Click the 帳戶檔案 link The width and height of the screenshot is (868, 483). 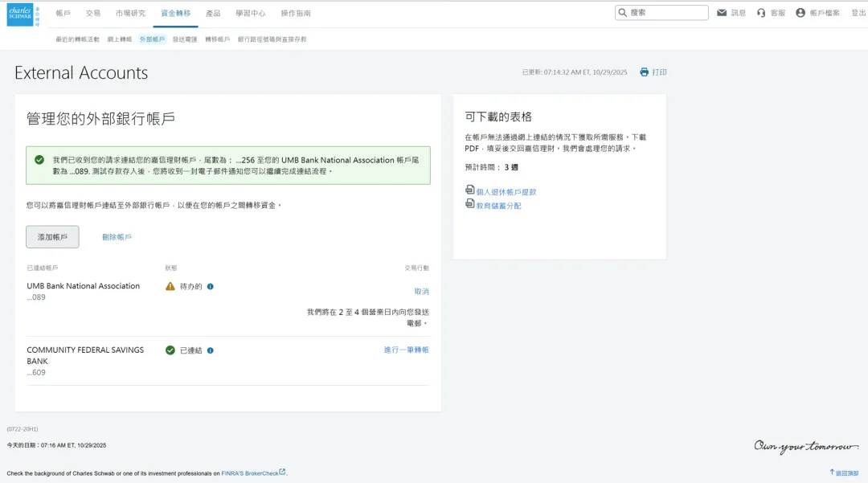(x=825, y=13)
